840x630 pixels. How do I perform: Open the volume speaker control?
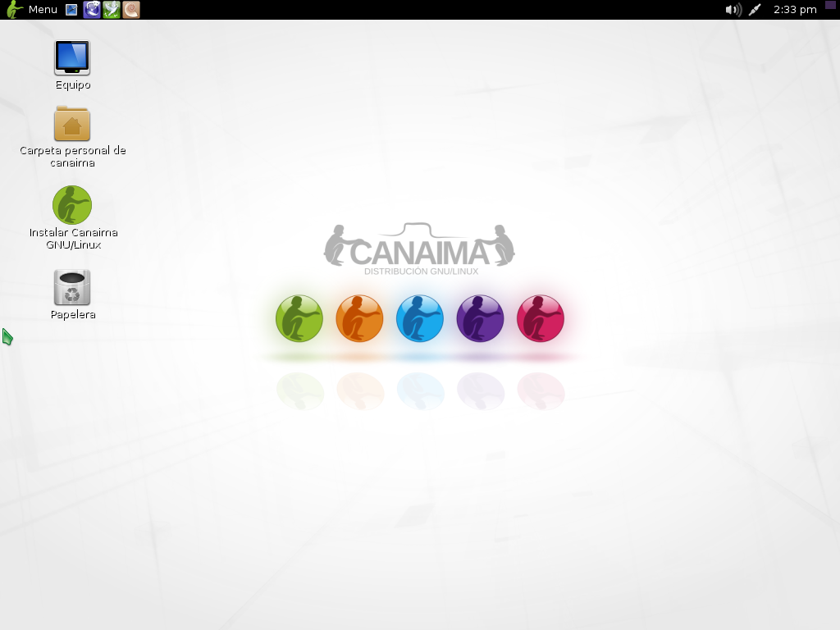(733, 9)
